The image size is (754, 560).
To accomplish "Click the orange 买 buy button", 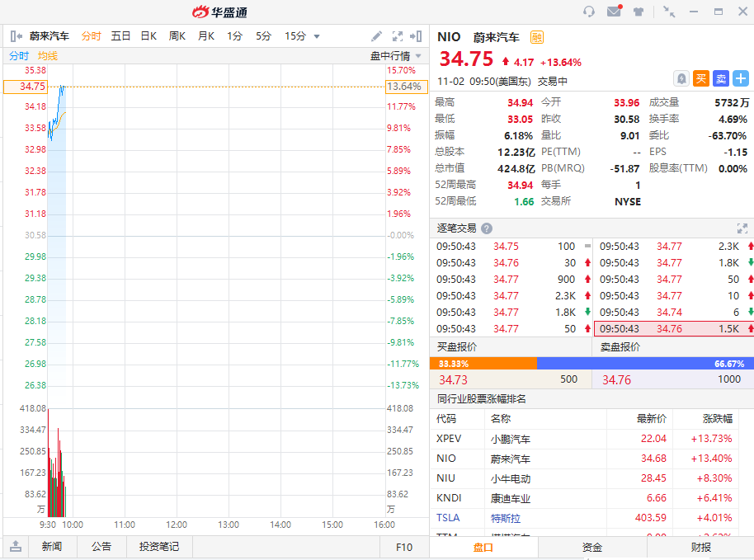I will click(x=701, y=78).
